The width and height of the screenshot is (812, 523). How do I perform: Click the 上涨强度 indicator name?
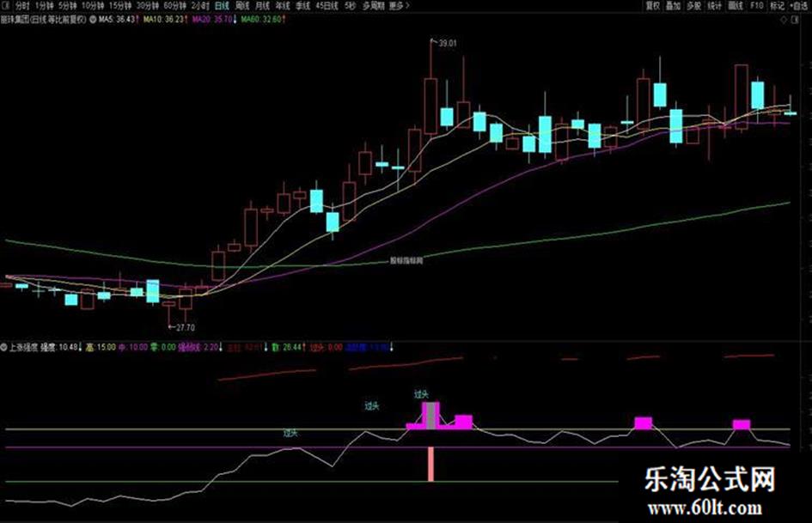tap(24, 347)
